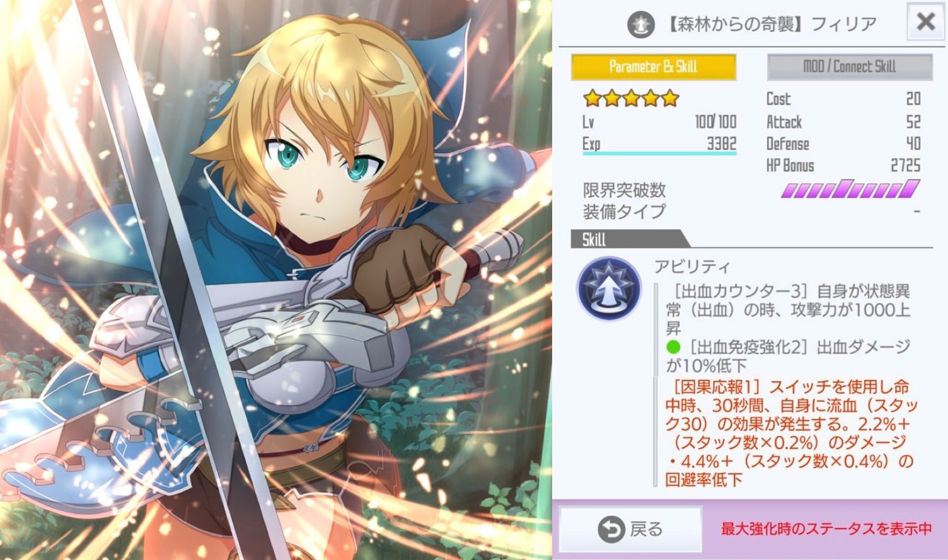The image size is (948, 560).
Task: Tap the cyan Exp progress bar
Action: (659, 153)
